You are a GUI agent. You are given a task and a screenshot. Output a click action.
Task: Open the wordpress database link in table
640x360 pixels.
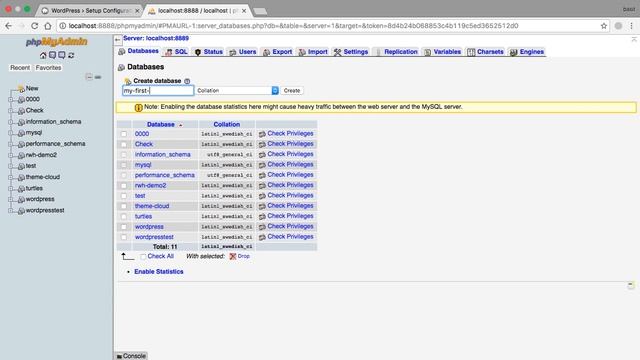[149, 227]
